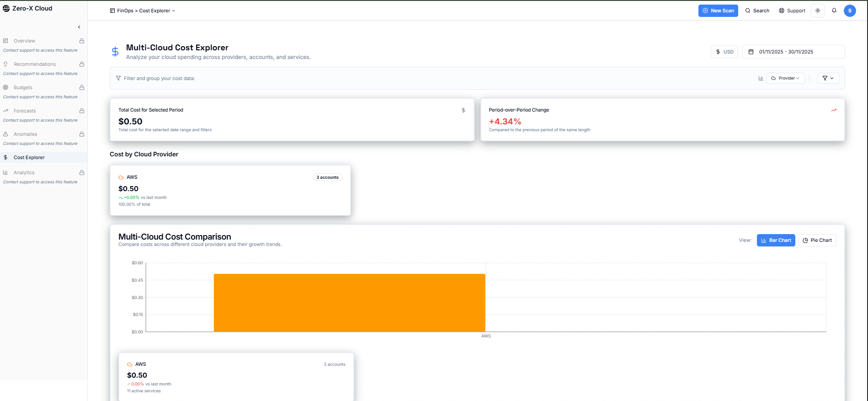Open Budgets in the sidebar
This screenshot has height=401, width=868.
[x=23, y=87]
